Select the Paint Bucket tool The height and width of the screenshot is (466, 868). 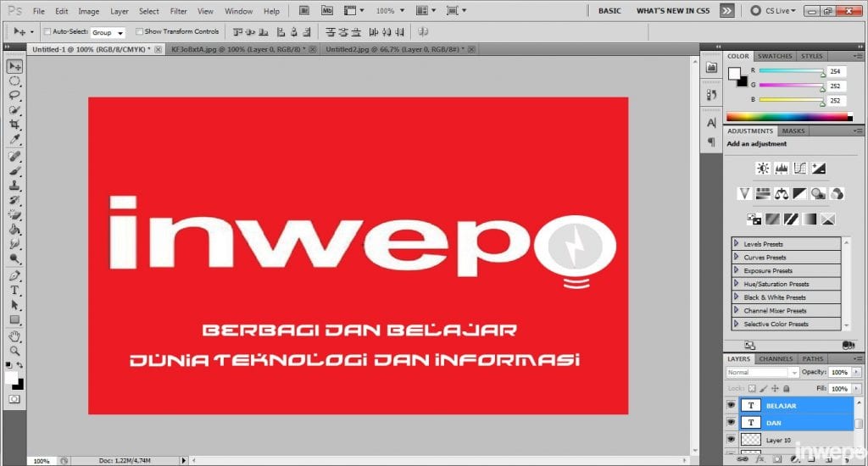14,229
